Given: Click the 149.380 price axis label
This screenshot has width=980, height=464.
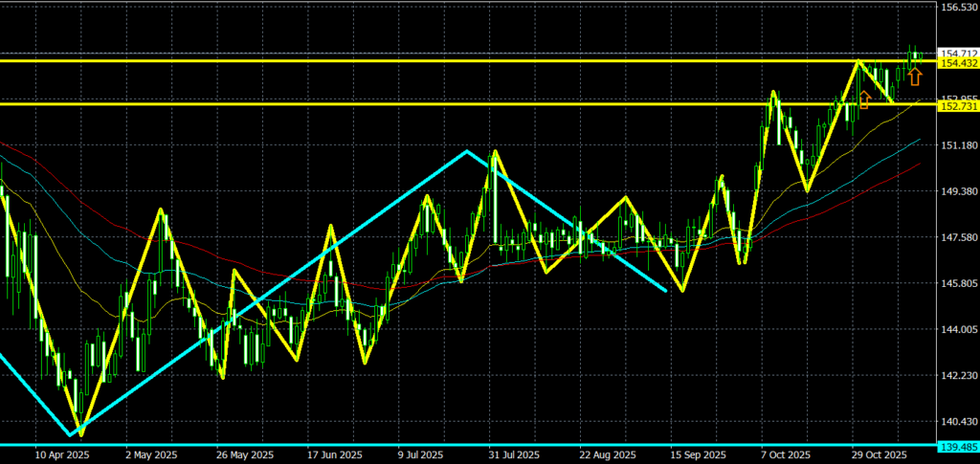Looking at the screenshot, I should (x=957, y=191).
